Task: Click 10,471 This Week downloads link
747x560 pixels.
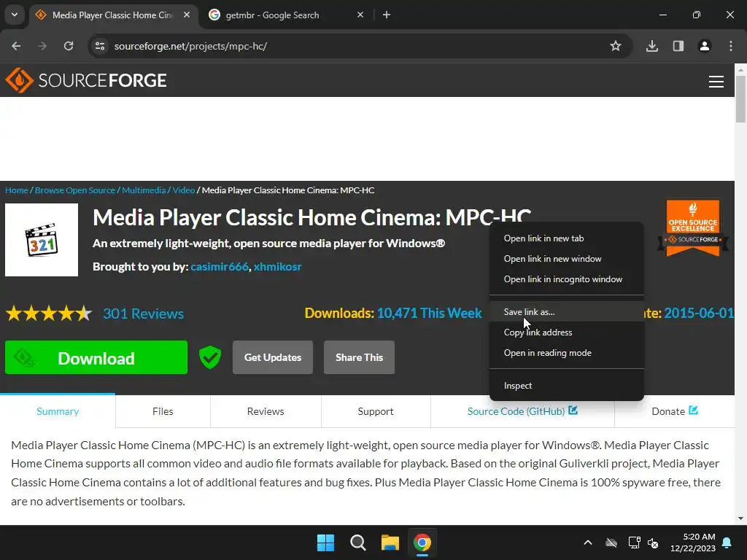Action: click(429, 313)
